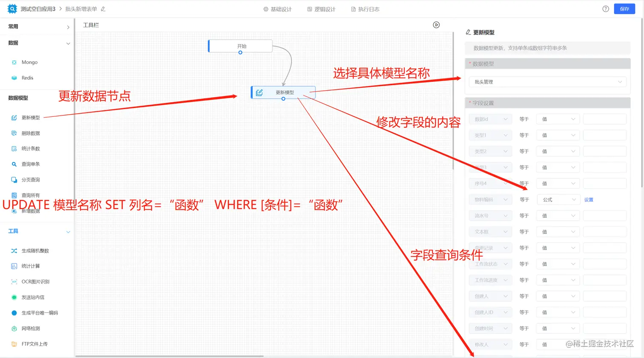644x358 pixels.
Task: Select the 更新模型 node on the canvas
Action: coord(283,92)
